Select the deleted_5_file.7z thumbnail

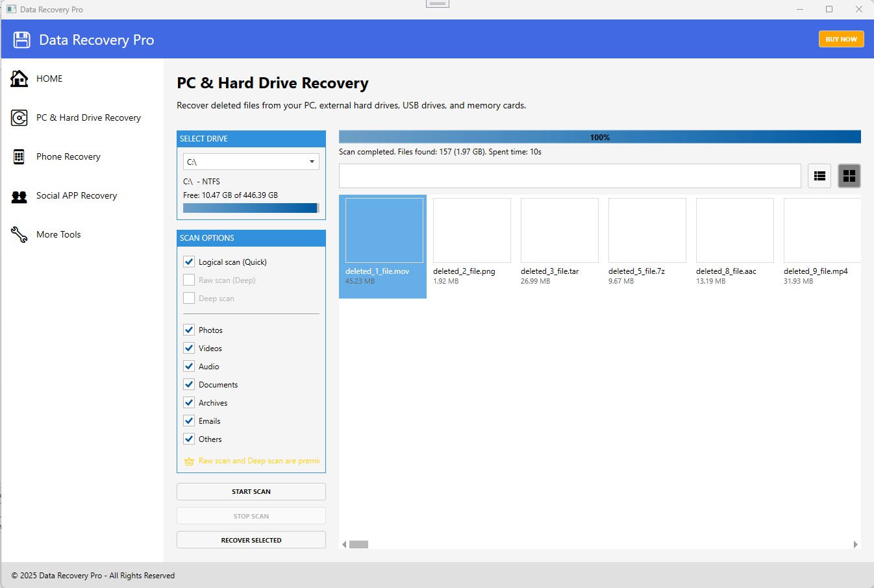click(x=647, y=230)
